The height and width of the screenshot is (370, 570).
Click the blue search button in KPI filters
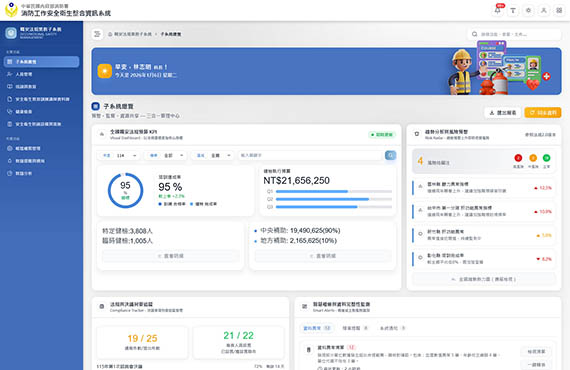[390, 155]
